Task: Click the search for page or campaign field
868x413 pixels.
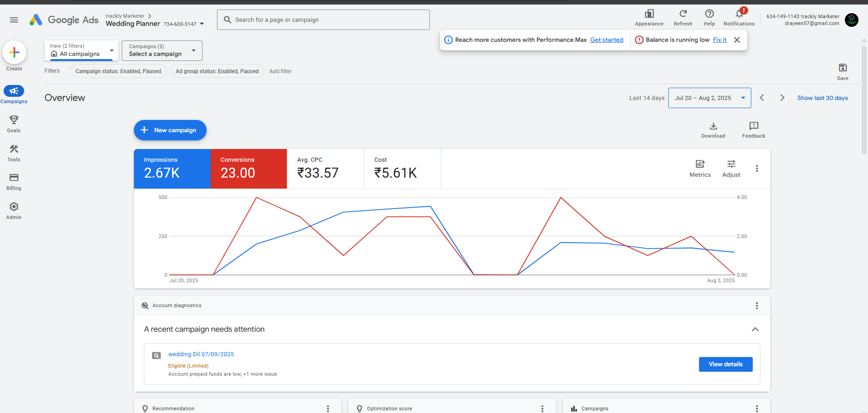Action: 323,20
